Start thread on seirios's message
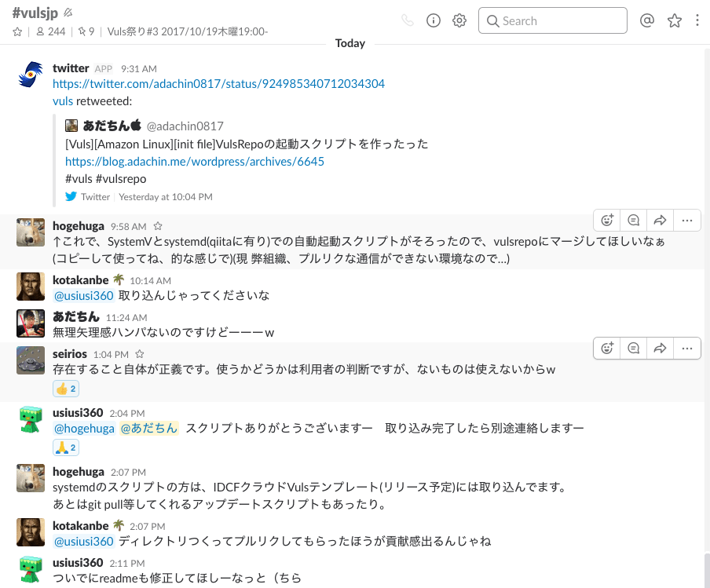Image resolution: width=710 pixels, height=588 pixels. pos(633,348)
